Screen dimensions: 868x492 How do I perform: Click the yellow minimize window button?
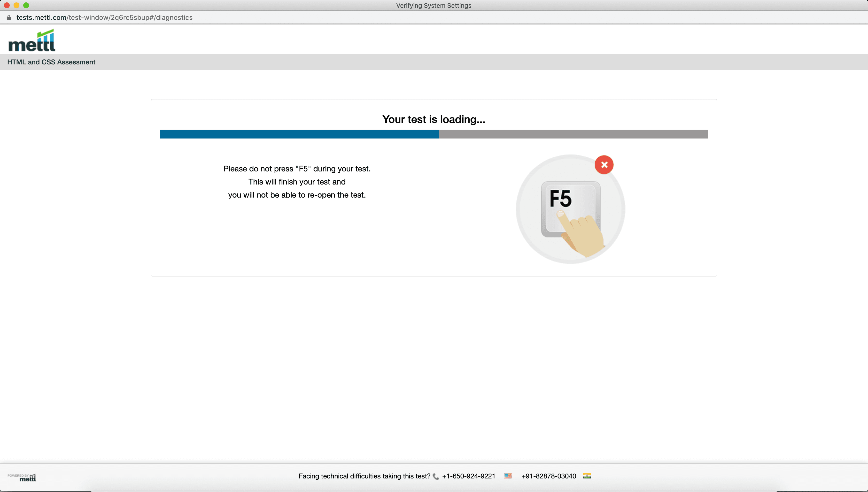[16, 5]
